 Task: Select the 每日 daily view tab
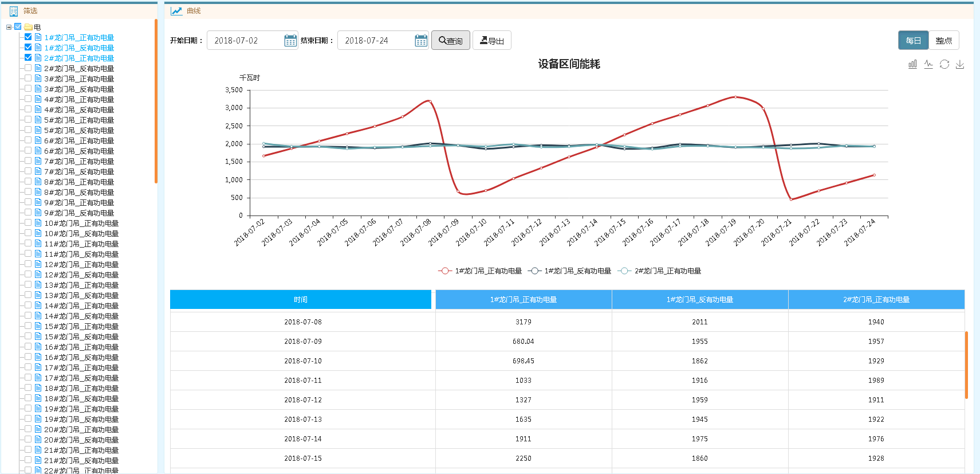pyautogui.click(x=913, y=40)
